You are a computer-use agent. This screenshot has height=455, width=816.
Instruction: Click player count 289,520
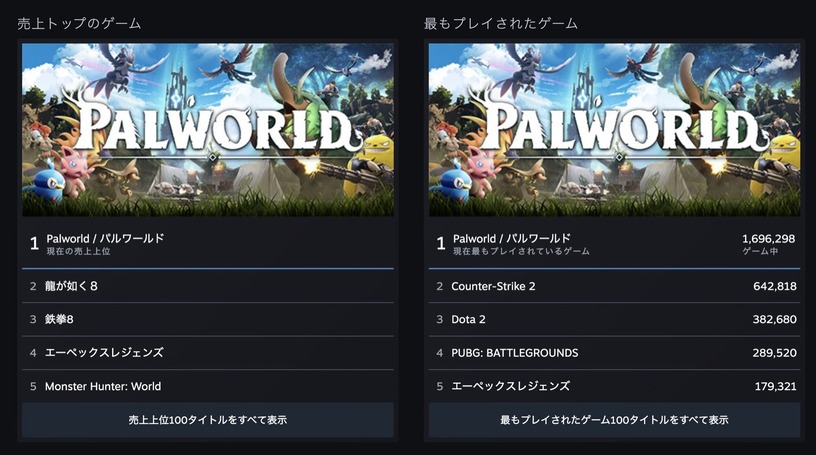[x=774, y=352]
